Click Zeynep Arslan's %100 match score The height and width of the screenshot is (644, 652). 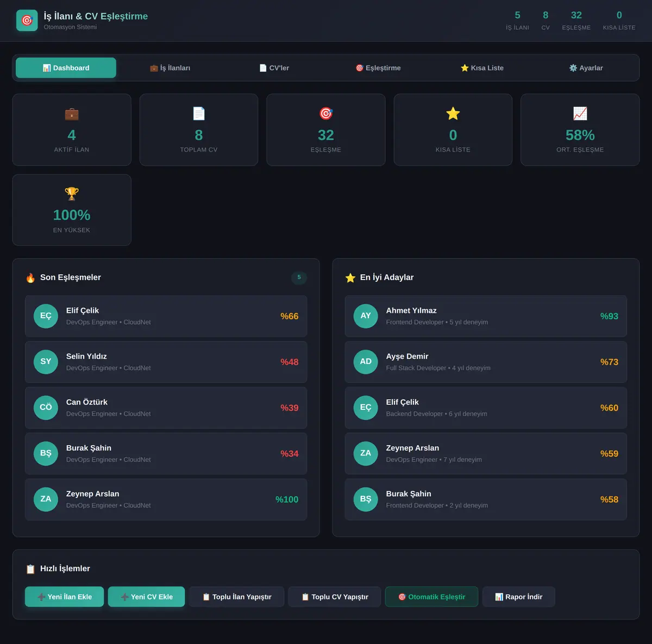point(287,500)
